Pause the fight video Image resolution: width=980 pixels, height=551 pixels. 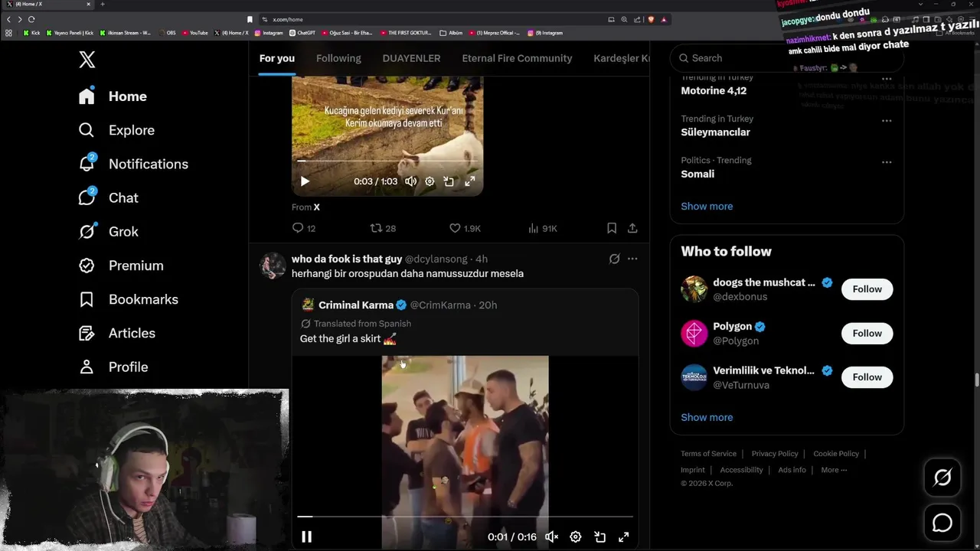306,537
